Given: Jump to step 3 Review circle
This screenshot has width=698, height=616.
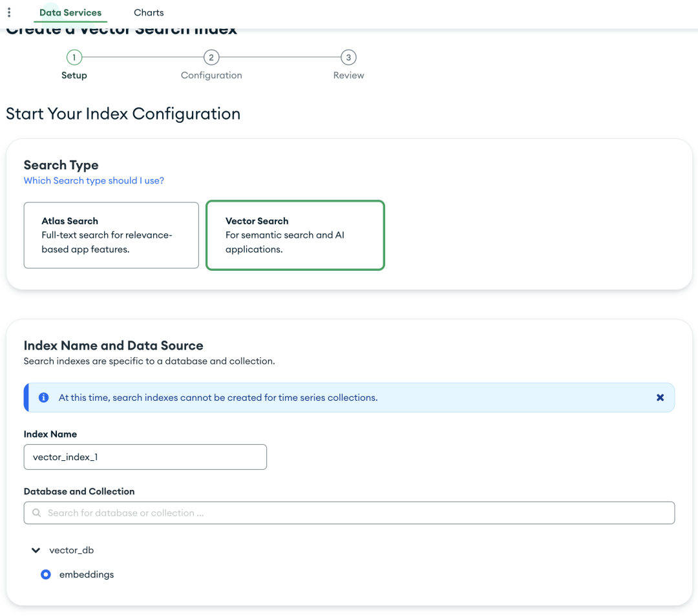Looking at the screenshot, I should [348, 58].
